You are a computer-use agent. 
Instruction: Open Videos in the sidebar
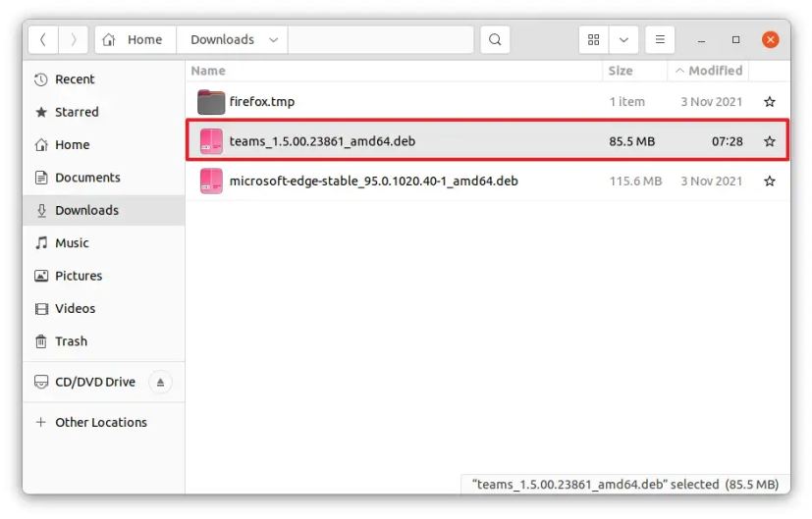click(103, 308)
